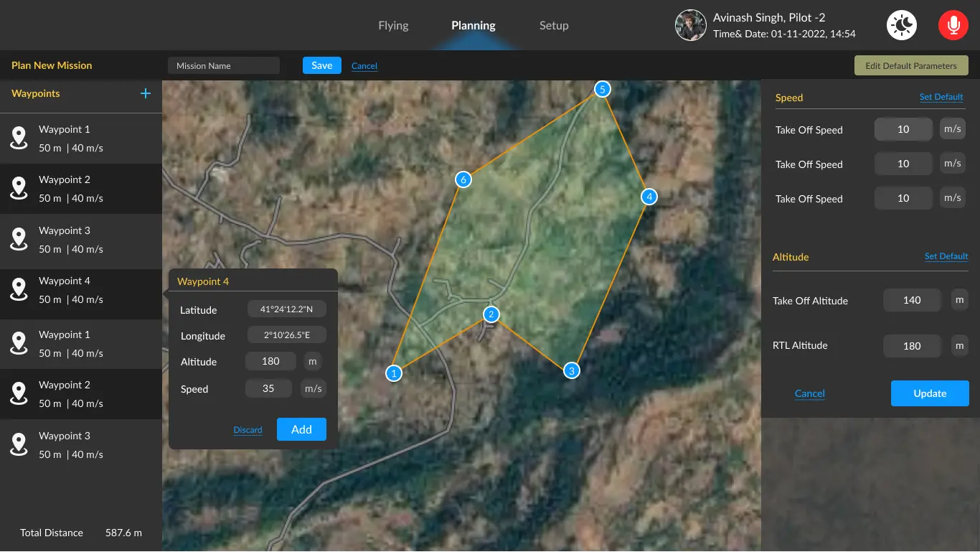Click the m/s unit box beside Speed 35

pyautogui.click(x=313, y=388)
